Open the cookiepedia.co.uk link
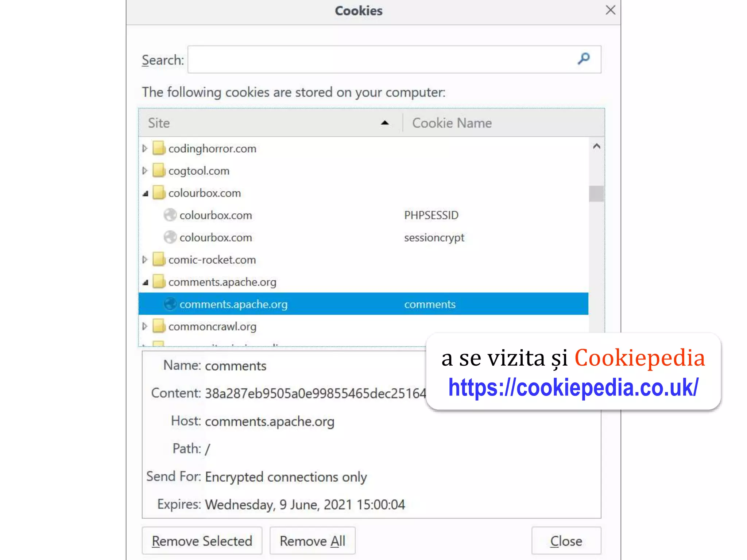 (573, 388)
